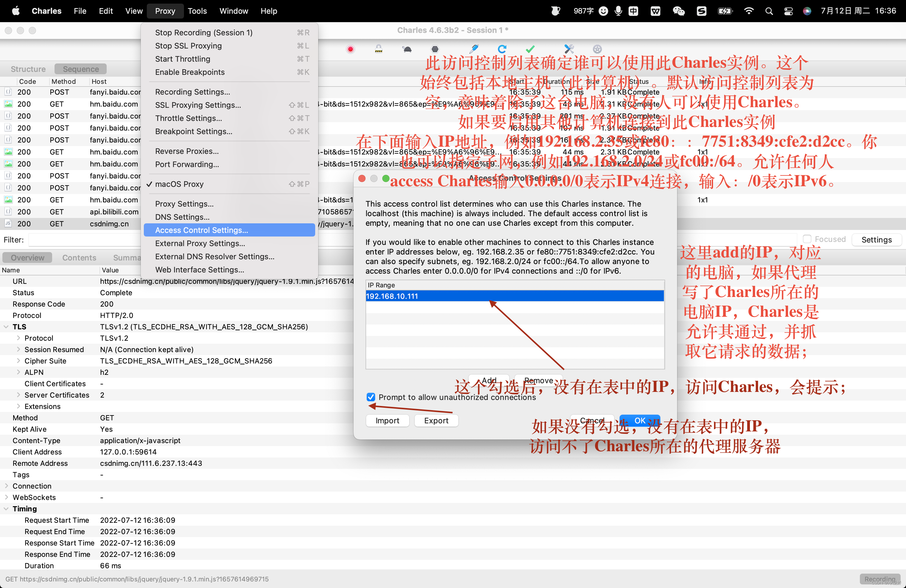Collapse the Timing section
Image resolution: width=906 pixels, height=588 pixels.
click(6, 508)
